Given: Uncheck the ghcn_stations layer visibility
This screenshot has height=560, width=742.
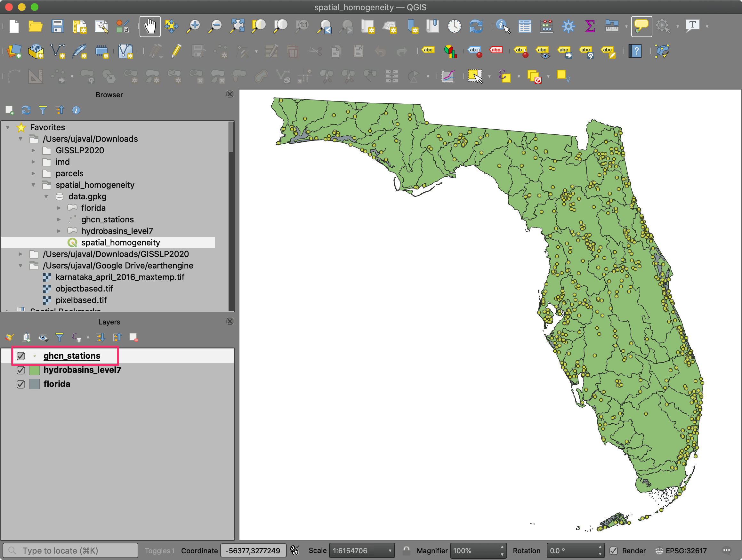Looking at the screenshot, I should pyautogui.click(x=21, y=356).
